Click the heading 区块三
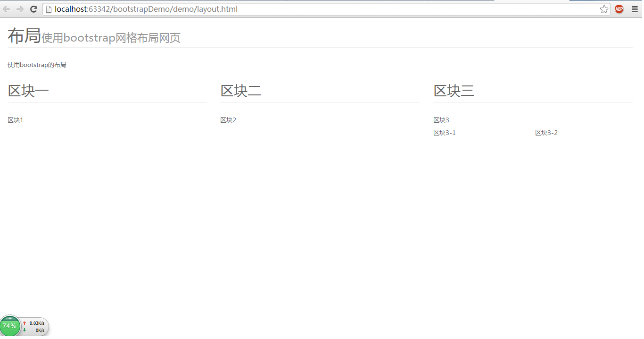Screen dimensions: 644x339 [454, 91]
